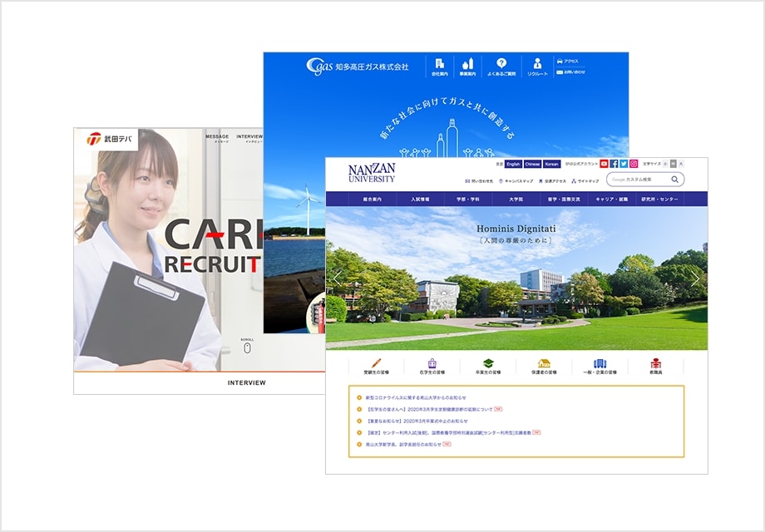Open the 【重要なお知らせ】 graduation ceremony notice
Viewport: 765px width, 532px height.
(417, 421)
